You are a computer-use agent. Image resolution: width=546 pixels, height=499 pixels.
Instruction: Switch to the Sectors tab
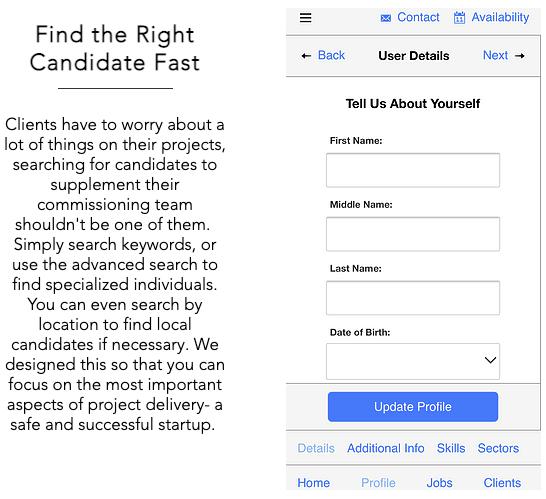(x=498, y=448)
